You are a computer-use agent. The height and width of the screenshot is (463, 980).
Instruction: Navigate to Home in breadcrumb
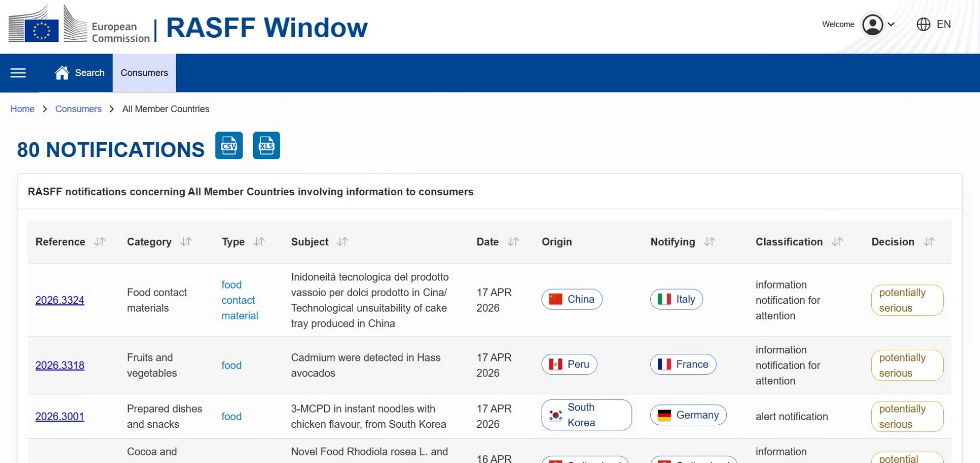pos(22,109)
